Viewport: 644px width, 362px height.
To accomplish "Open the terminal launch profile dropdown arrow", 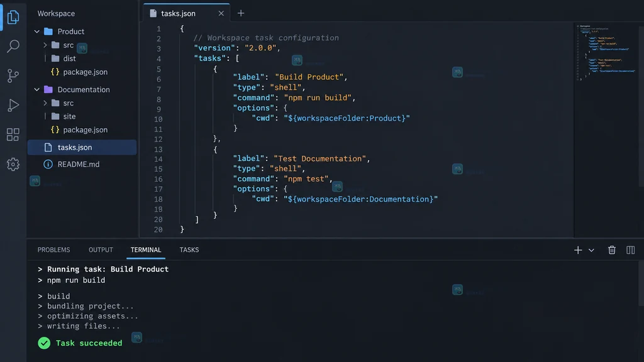I will [591, 250].
